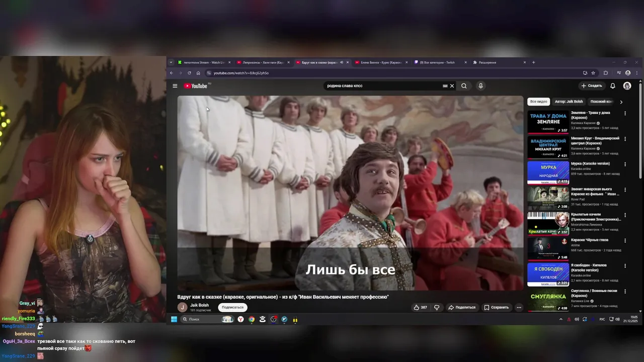Viewport: 644px width, 362px height.
Task: Open the Караоке Чёрные глаза video title
Action: tap(590, 240)
